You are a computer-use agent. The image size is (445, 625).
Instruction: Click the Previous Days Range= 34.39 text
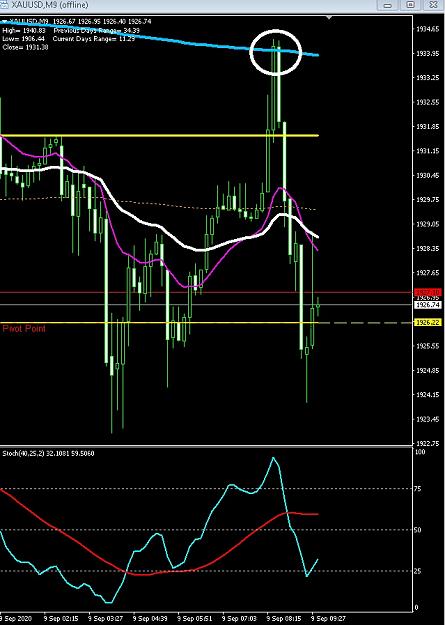[x=96, y=30]
